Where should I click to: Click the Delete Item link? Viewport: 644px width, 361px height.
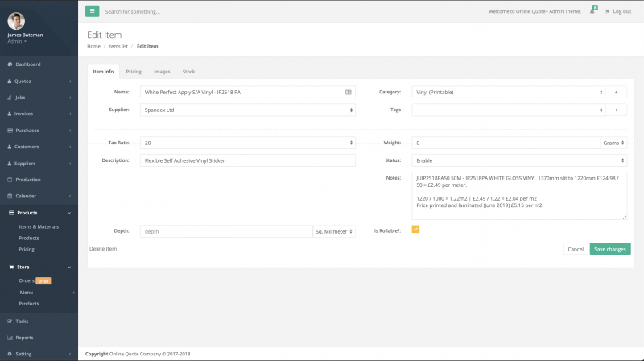[103, 249]
